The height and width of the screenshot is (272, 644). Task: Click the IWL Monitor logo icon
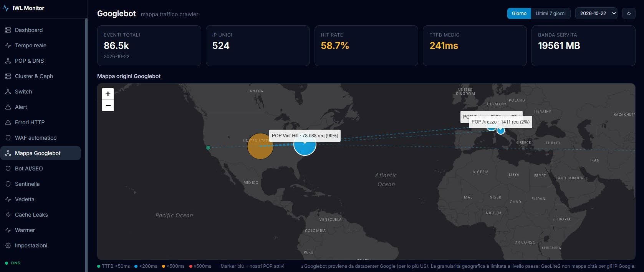pos(6,8)
